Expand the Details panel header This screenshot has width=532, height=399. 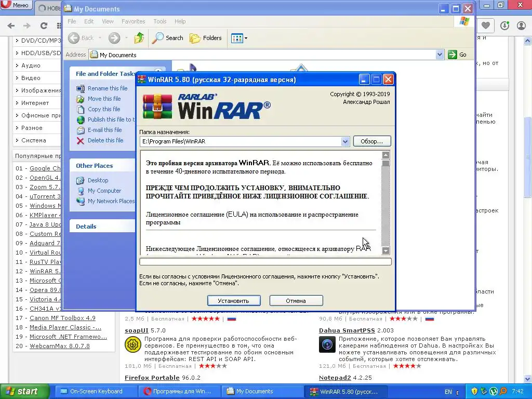102,227
